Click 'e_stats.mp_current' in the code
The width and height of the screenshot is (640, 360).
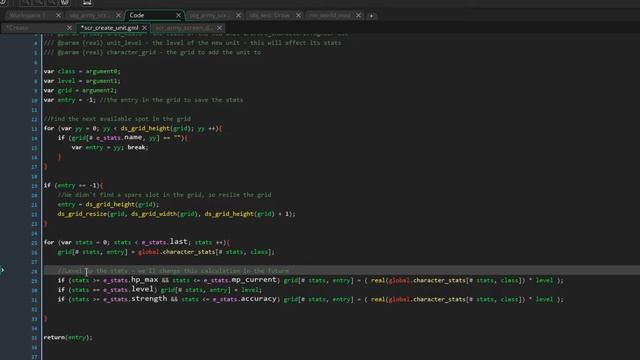[x=240, y=280]
